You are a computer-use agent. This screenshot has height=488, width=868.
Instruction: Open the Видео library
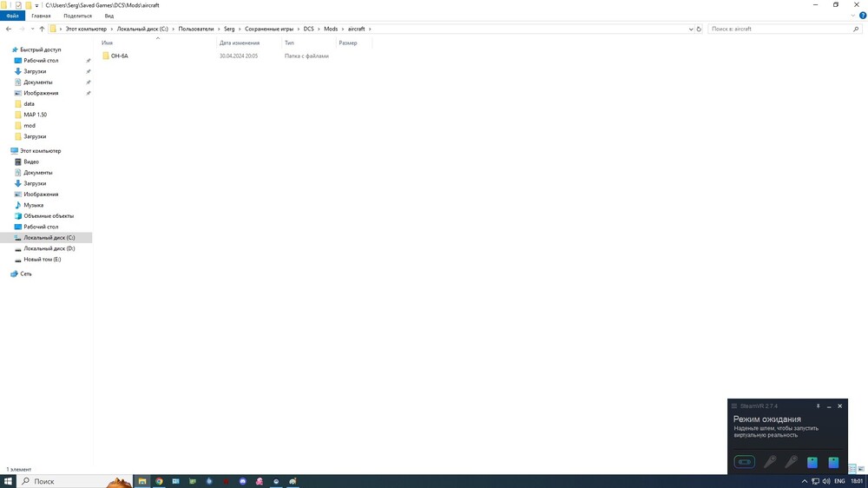tap(31, 162)
